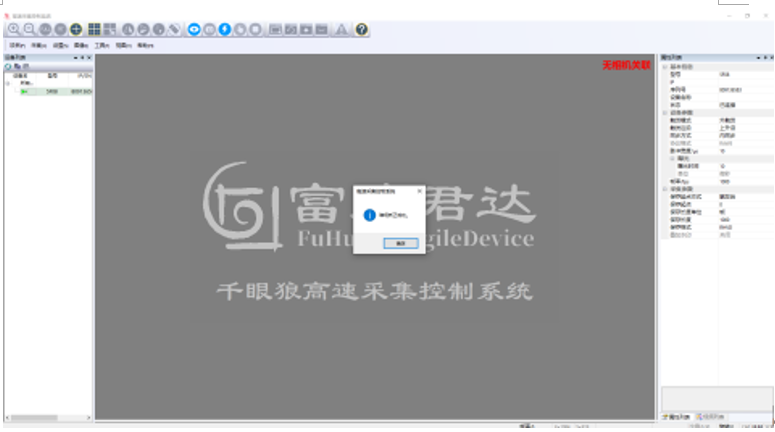Viewport: 775px width, 432px height.
Task: Close the properties panel with its header X
Action: pos(771,58)
